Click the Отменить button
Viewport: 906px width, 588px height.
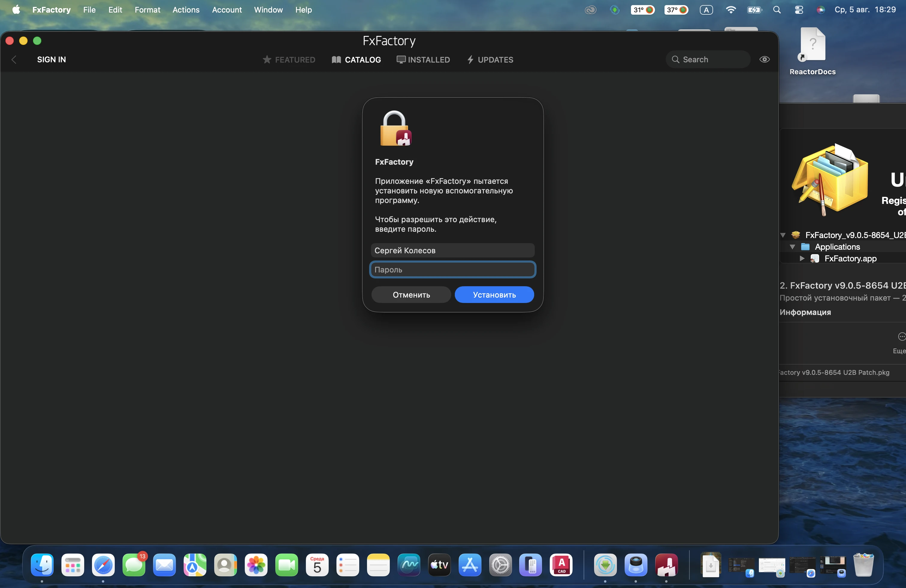click(411, 295)
